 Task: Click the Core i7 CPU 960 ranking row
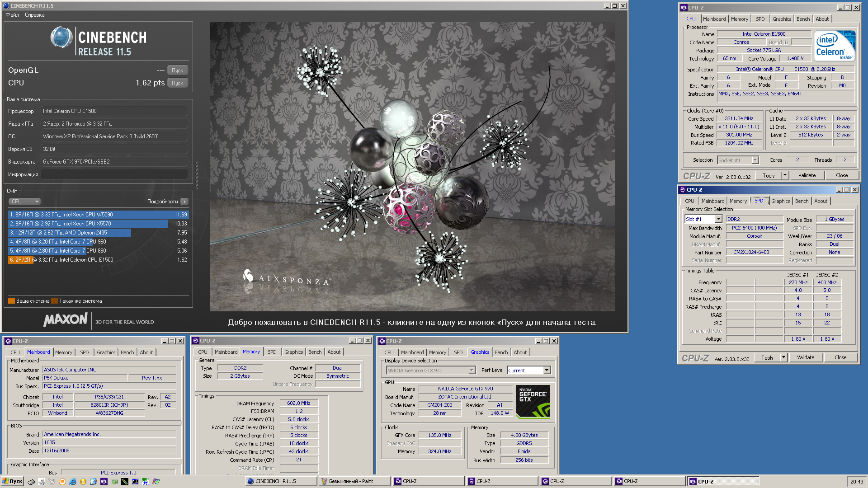98,242
